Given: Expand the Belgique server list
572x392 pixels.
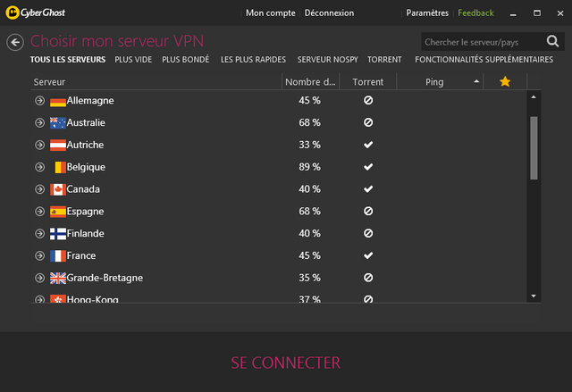Looking at the screenshot, I should pyautogui.click(x=39, y=167).
